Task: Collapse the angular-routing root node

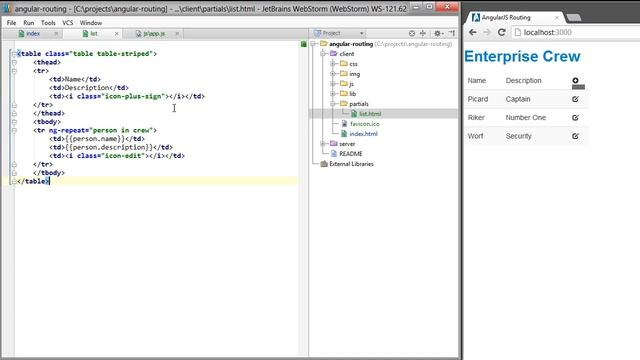Action: coord(313,44)
